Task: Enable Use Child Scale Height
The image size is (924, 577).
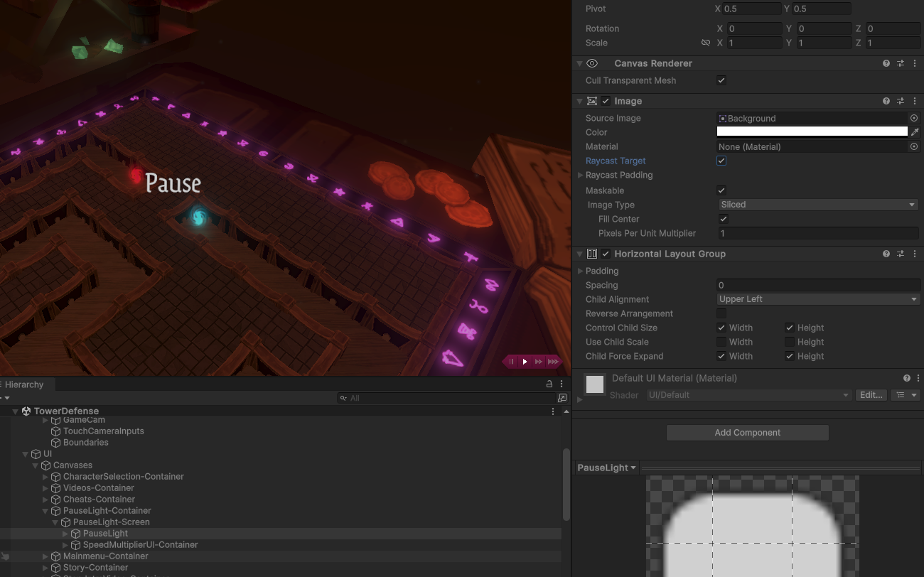Action: pyautogui.click(x=789, y=342)
